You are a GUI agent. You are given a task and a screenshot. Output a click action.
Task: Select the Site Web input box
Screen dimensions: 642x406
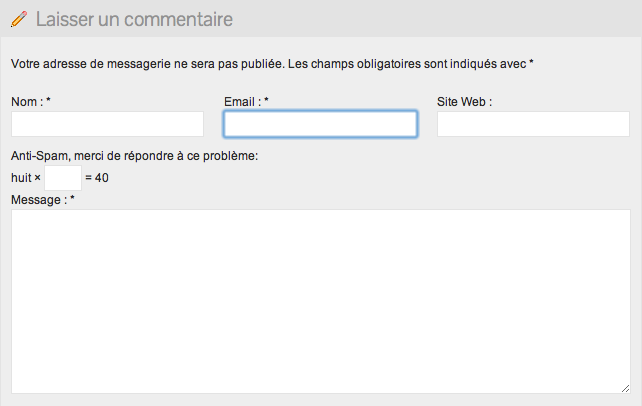point(533,124)
